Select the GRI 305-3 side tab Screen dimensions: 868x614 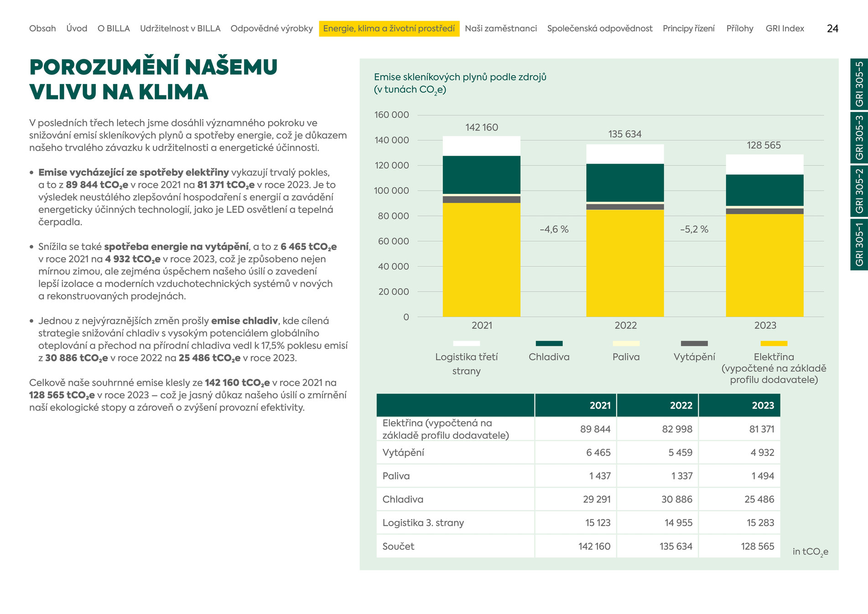(859, 137)
